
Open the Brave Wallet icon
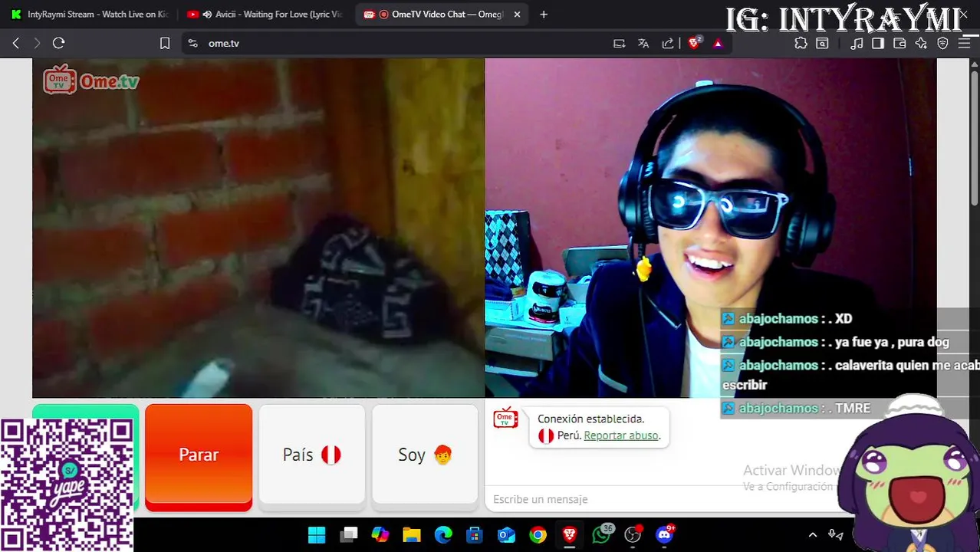point(899,44)
